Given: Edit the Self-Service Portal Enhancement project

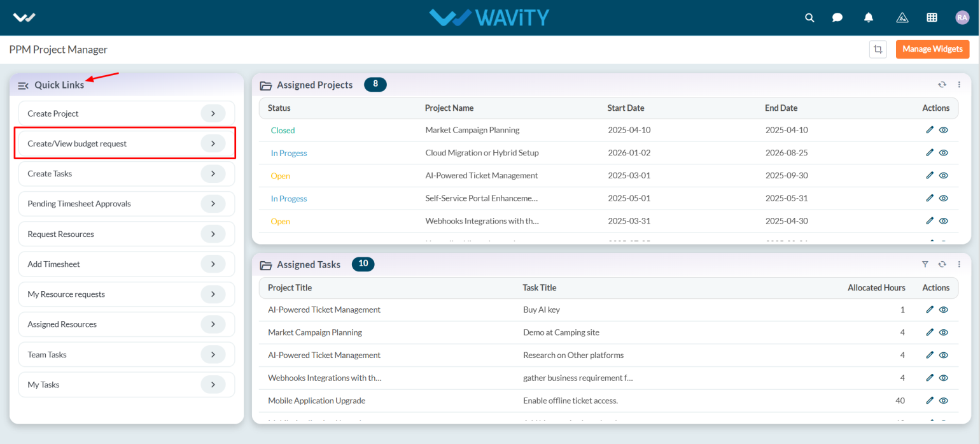Looking at the screenshot, I should 930,199.
